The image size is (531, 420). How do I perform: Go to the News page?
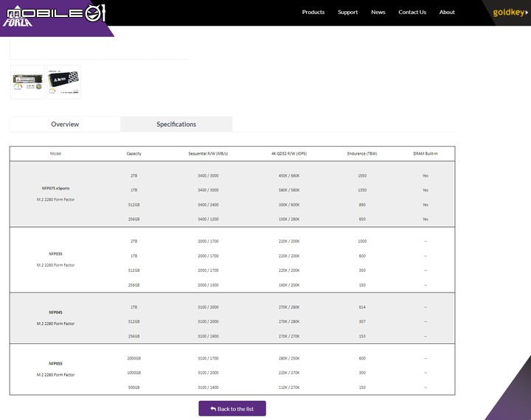point(378,13)
